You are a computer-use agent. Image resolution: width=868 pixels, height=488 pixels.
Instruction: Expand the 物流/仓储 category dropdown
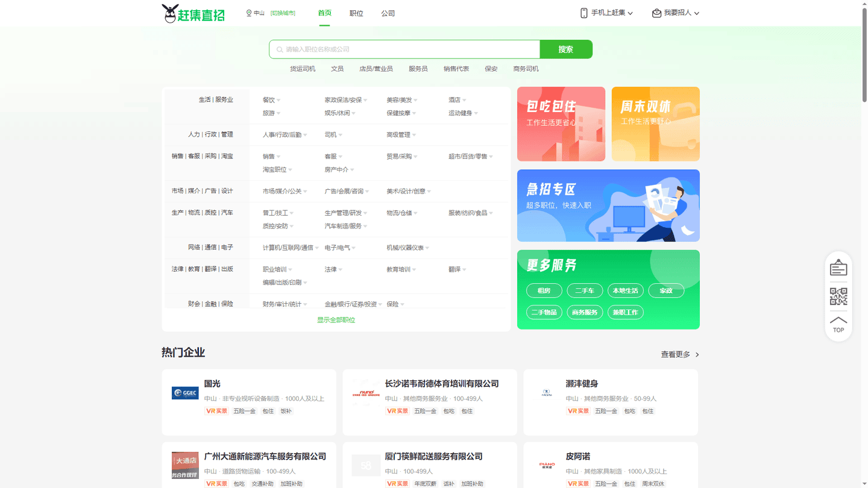click(415, 213)
